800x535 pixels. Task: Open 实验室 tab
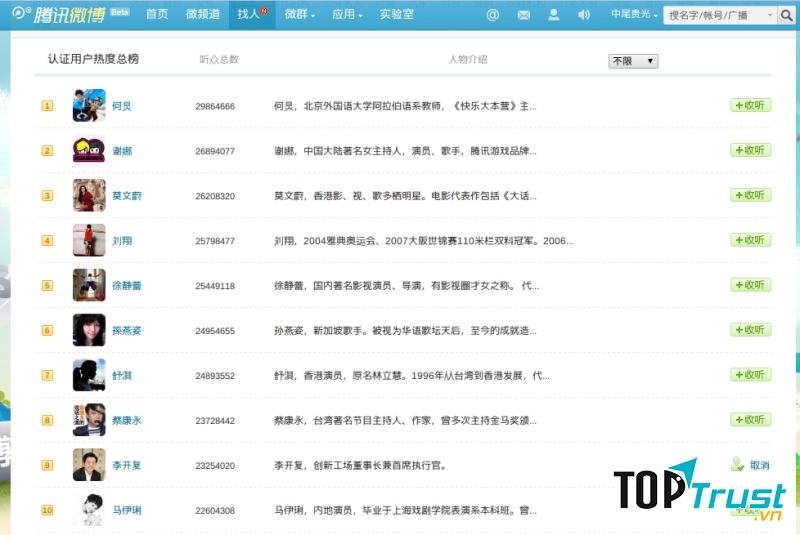[396, 14]
